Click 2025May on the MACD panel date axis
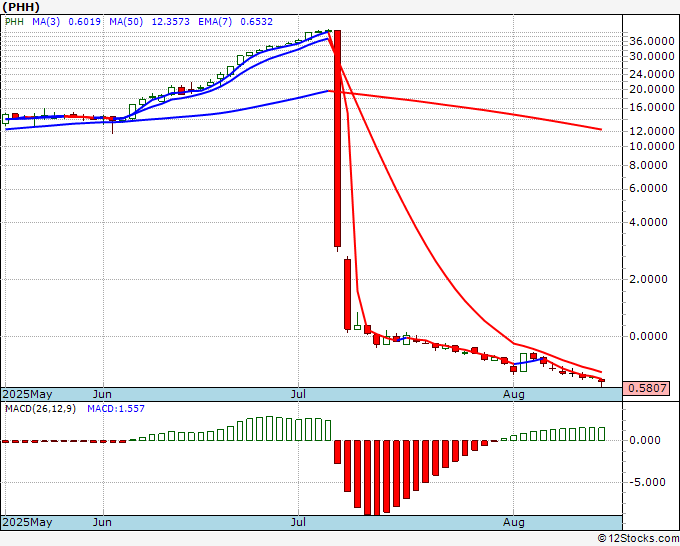The width and height of the screenshot is (680, 546). pos(27,522)
